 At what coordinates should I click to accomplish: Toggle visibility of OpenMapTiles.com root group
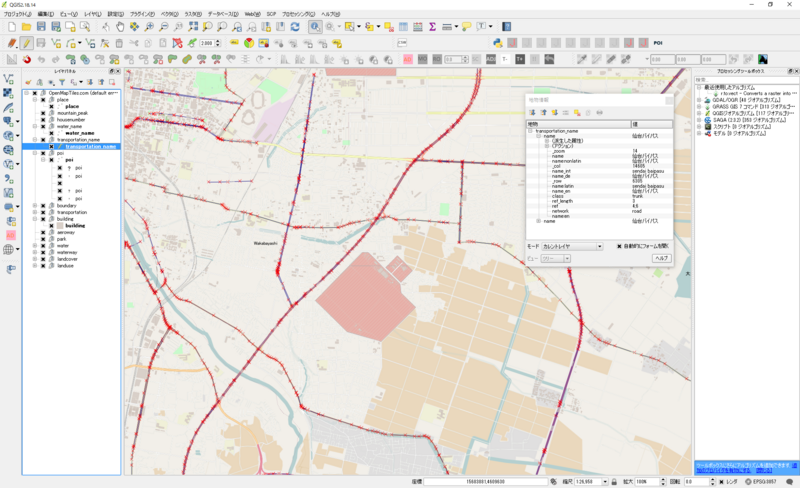coord(35,93)
